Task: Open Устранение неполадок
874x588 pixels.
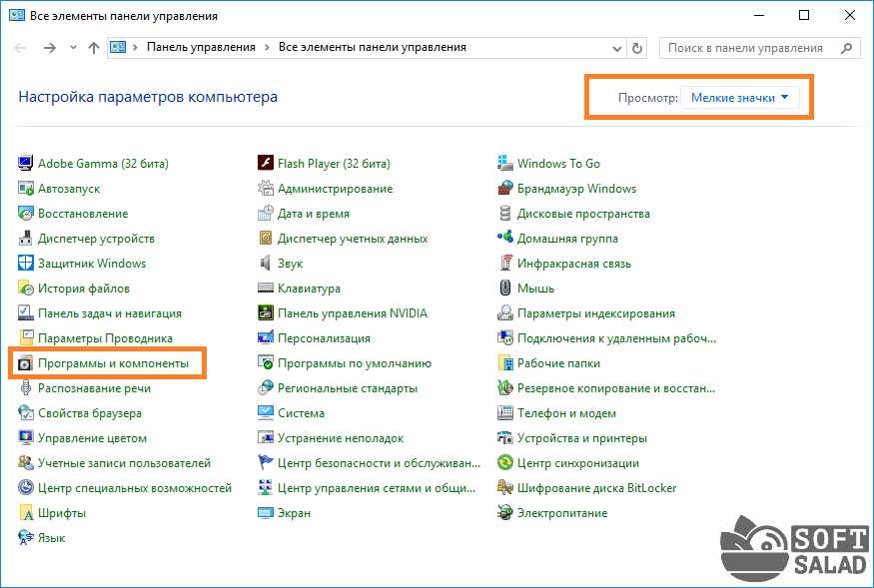Action: pos(341,438)
